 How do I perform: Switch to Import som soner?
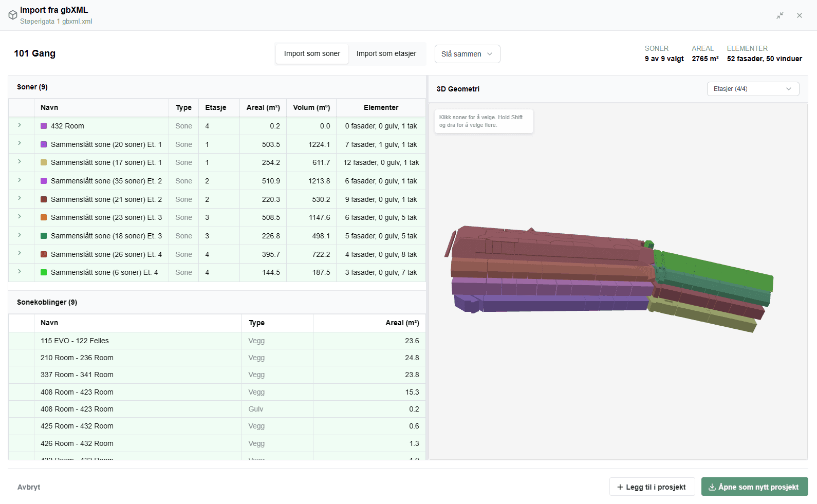[312, 53]
